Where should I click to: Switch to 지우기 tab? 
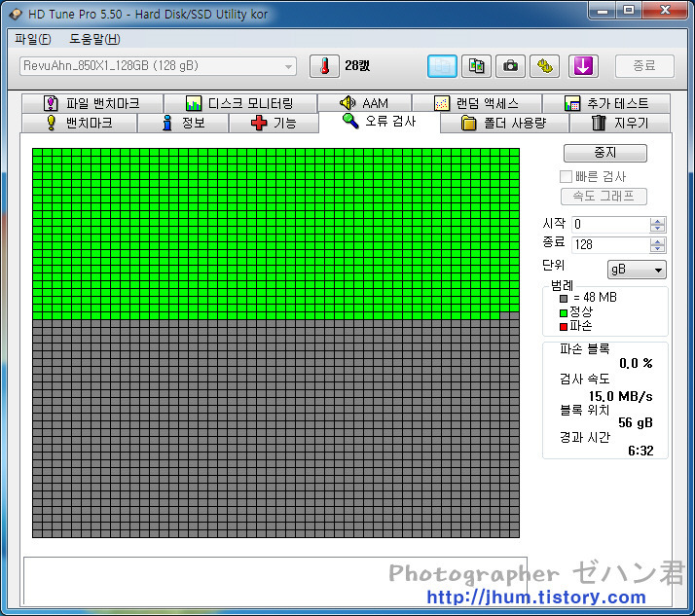tap(620, 123)
